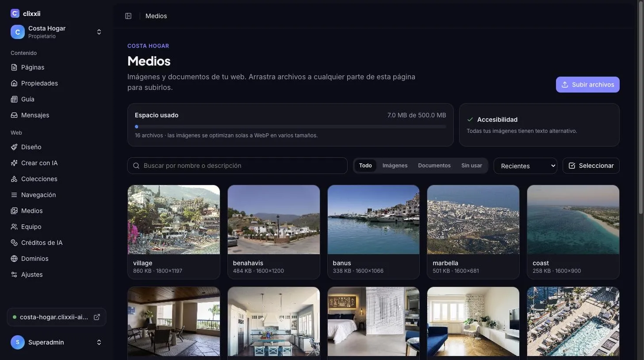The height and width of the screenshot is (360, 644).
Task: Click the Medios image icon in sidebar
Action: 14,211
